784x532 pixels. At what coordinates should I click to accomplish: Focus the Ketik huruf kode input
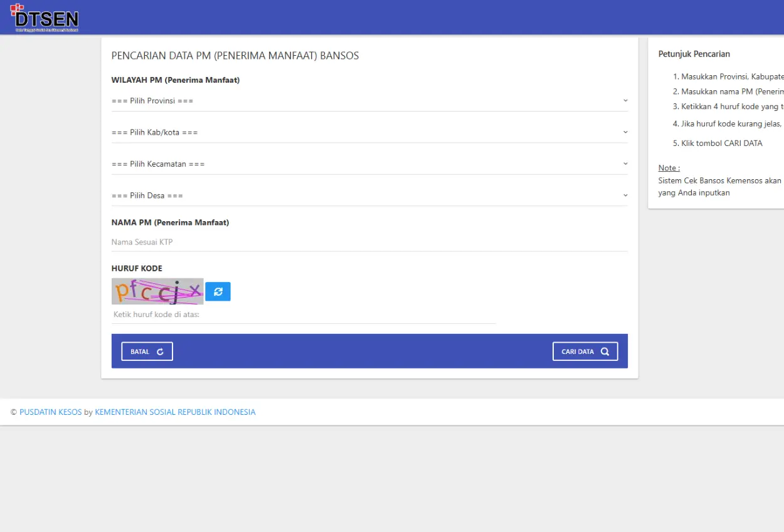(x=304, y=315)
